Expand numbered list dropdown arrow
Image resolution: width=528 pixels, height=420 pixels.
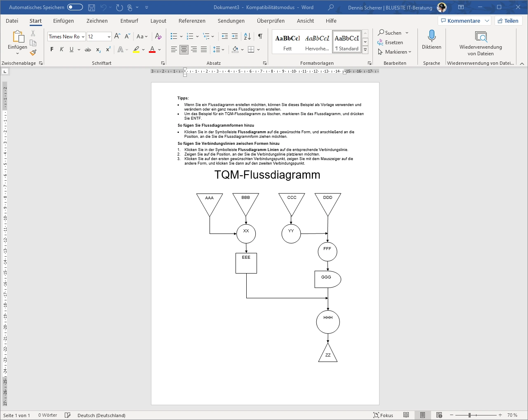(x=197, y=37)
